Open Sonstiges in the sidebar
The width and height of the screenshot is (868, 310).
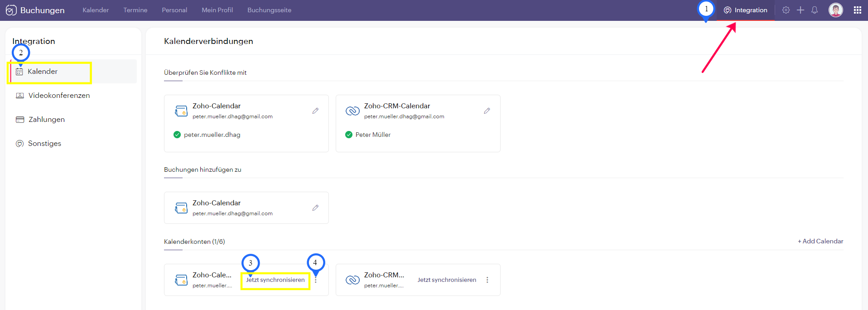[x=44, y=144]
